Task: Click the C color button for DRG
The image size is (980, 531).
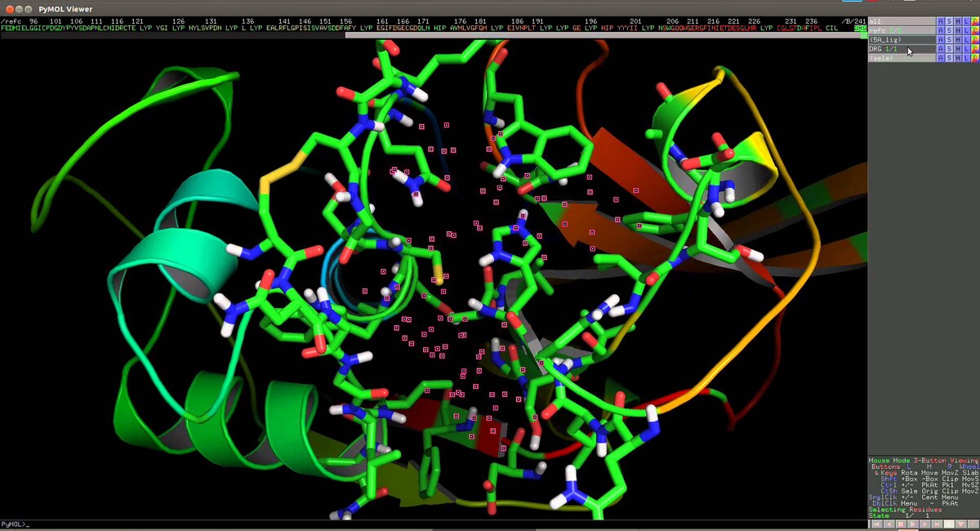Action: click(975, 49)
